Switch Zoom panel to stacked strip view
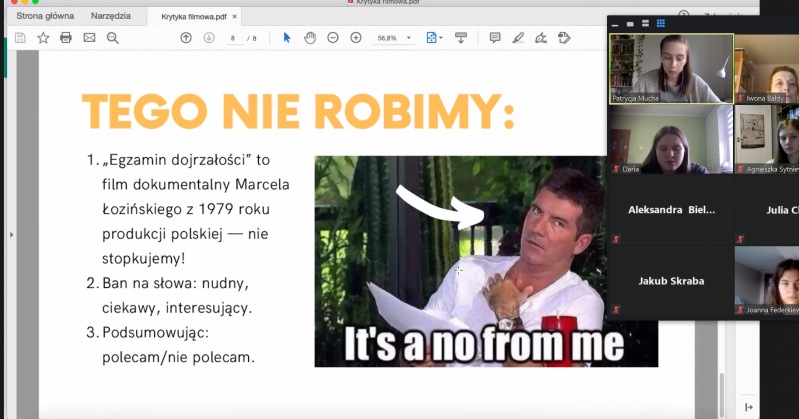This screenshot has height=419, width=799. 645,23
